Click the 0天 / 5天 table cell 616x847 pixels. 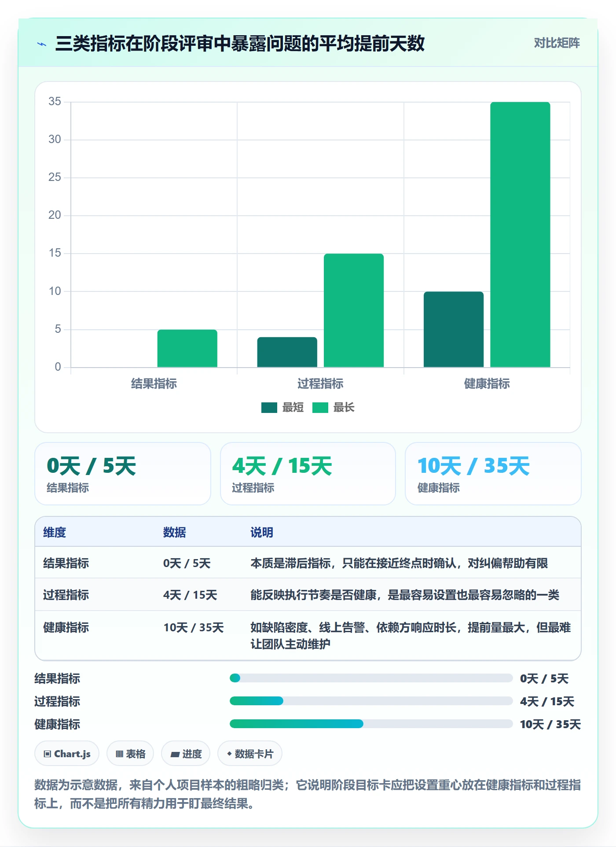[187, 563]
